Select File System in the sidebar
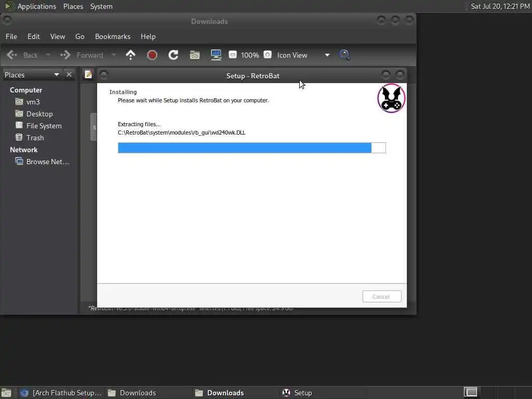 pyautogui.click(x=44, y=126)
